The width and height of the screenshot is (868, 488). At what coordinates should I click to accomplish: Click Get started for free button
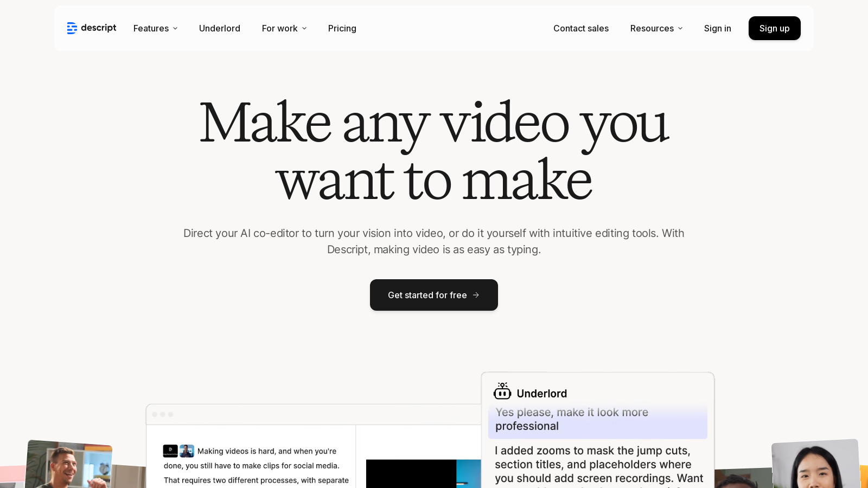coord(433,295)
